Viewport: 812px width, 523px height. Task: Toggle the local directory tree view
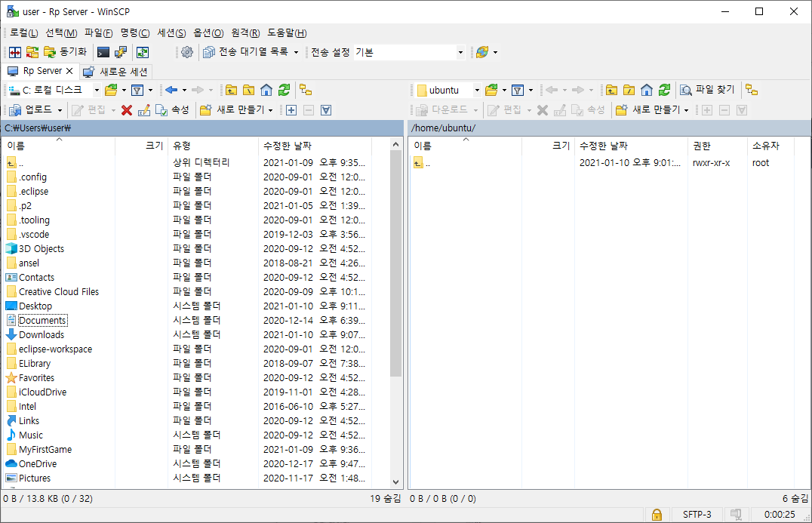pyautogui.click(x=306, y=90)
